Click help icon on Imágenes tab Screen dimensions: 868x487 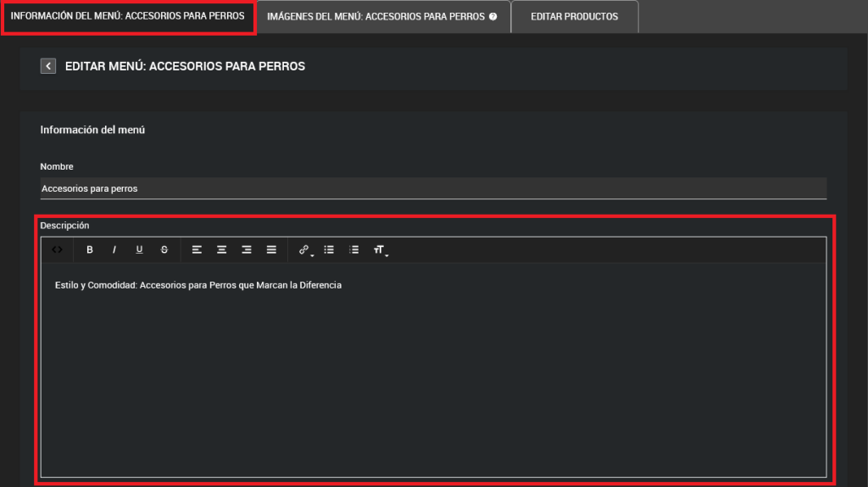(493, 17)
